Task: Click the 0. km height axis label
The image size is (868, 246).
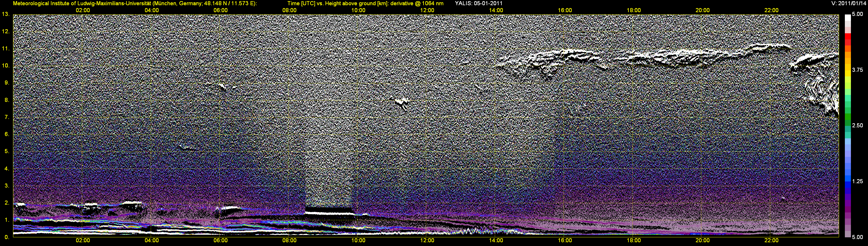Action: (7, 237)
